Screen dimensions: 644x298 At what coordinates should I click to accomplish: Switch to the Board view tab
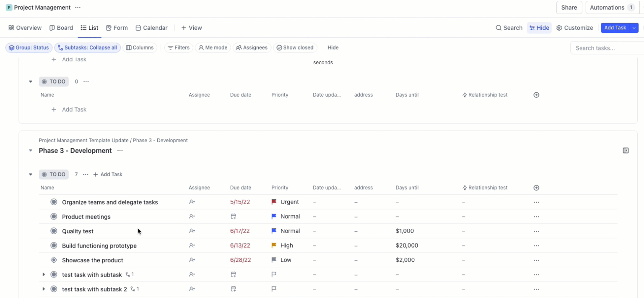coord(61,28)
